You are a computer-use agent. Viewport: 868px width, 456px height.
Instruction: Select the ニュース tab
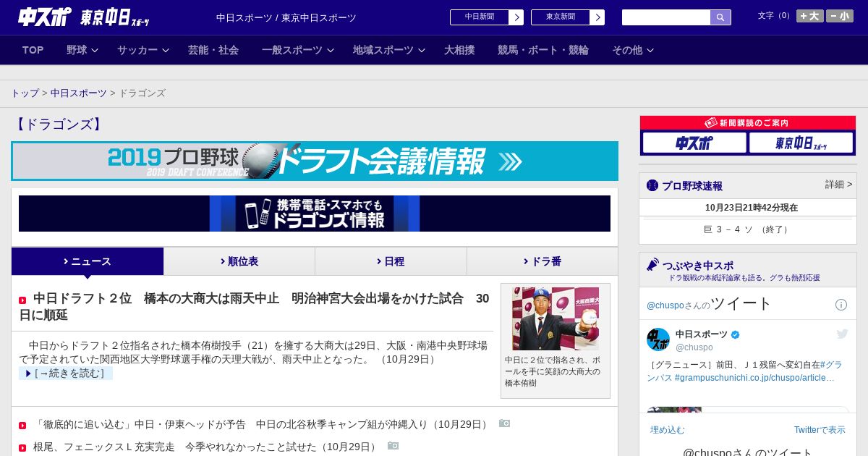point(88,261)
